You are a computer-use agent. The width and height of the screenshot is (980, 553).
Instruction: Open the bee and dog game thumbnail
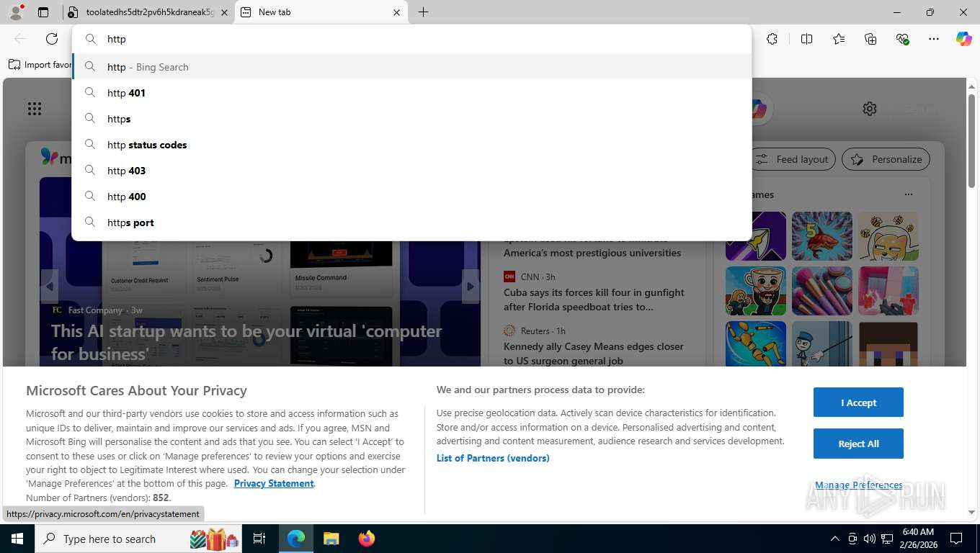click(x=888, y=236)
